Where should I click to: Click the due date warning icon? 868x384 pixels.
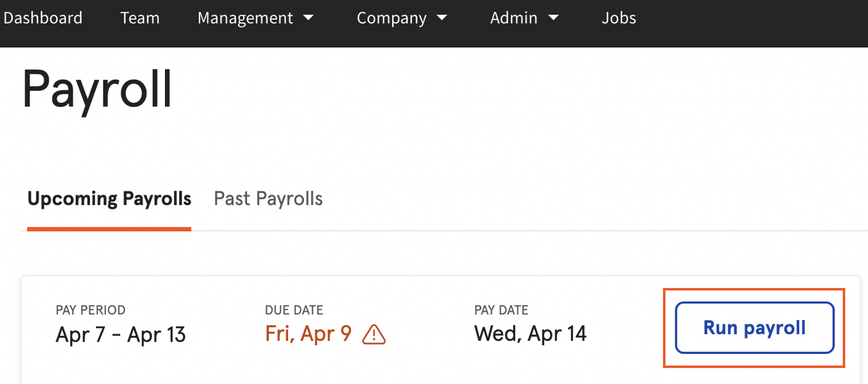point(374,335)
